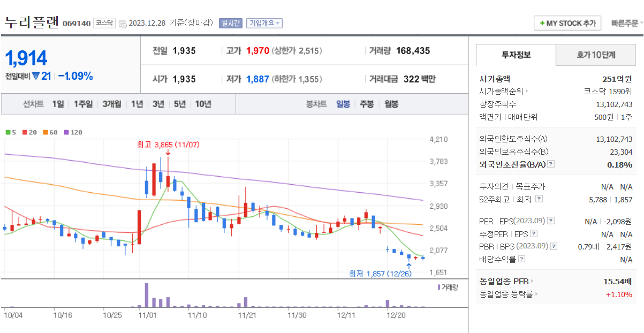Viewport: 644px width, 333px height.
Task: Click the help icon beside 추정PER EPS
Action: (x=533, y=234)
